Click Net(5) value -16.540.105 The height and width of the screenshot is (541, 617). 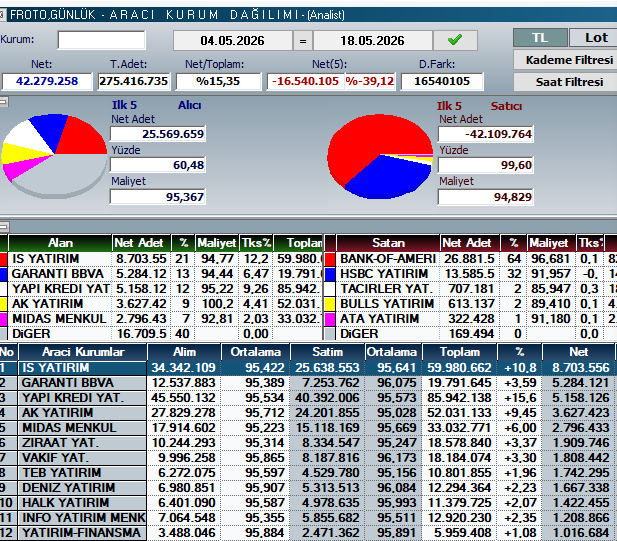coord(305,81)
